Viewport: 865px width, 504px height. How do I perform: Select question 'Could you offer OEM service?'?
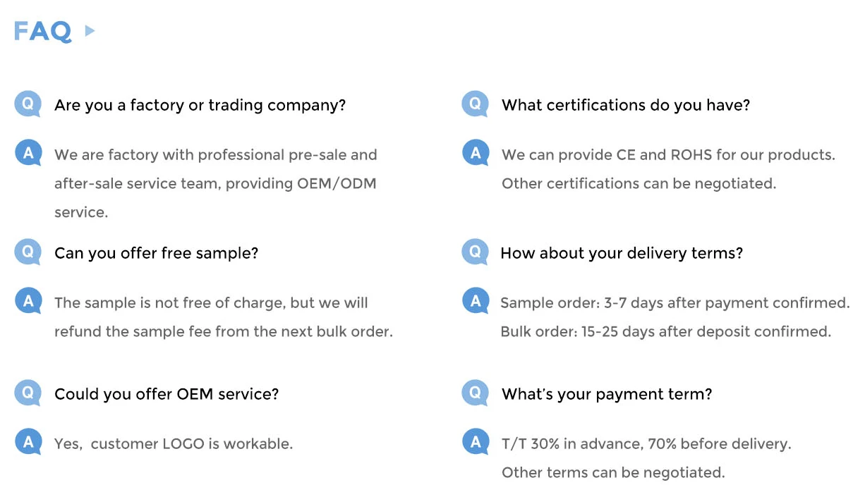click(x=167, y=394)
